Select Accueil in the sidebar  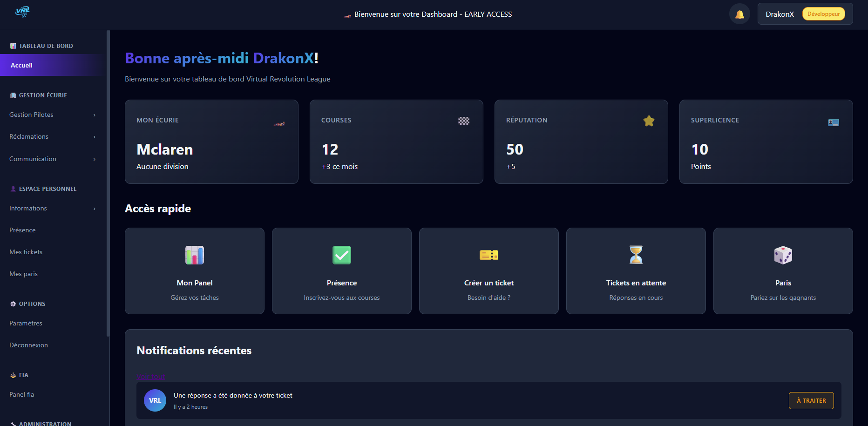point(21,65)
